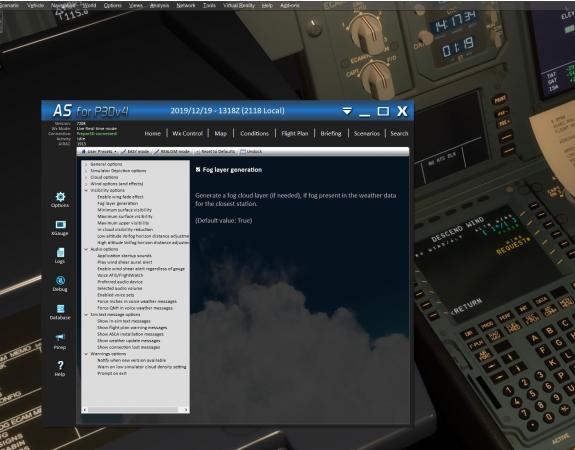The image size is (575, 450).
Task: Close the AS for P3Dv4 window
Action: [x=402, y=111]
